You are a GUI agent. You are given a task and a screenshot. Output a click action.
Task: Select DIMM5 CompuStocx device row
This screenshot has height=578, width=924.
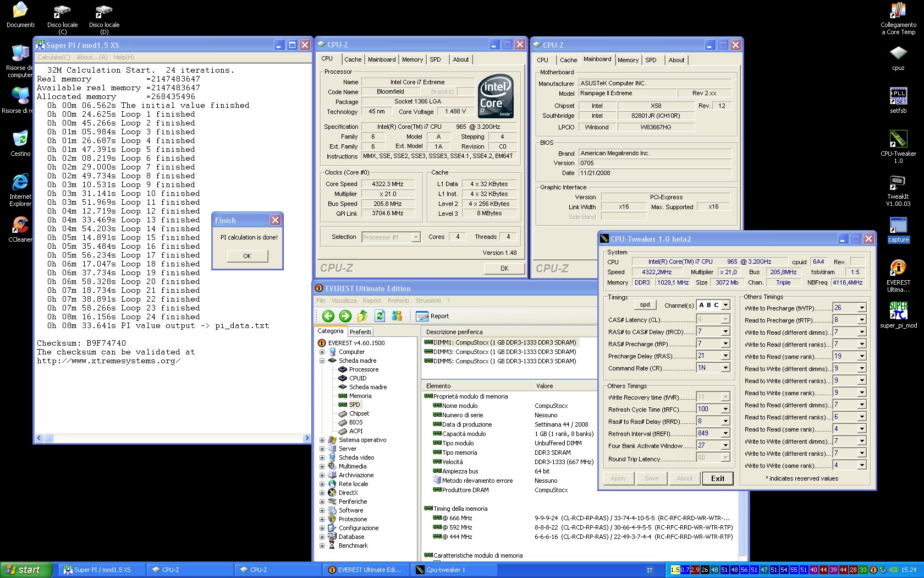click(500, 361)
